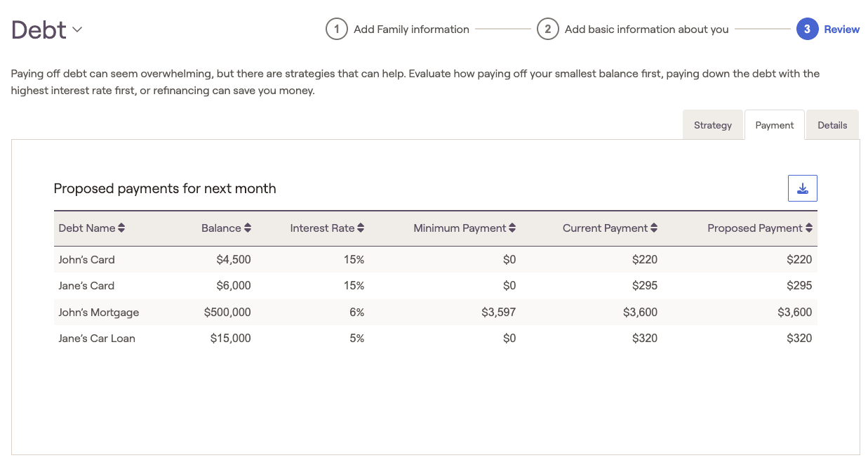This screenshot has height=465, width=868.
Task: Click the download icon button
Action: (803, 188)
